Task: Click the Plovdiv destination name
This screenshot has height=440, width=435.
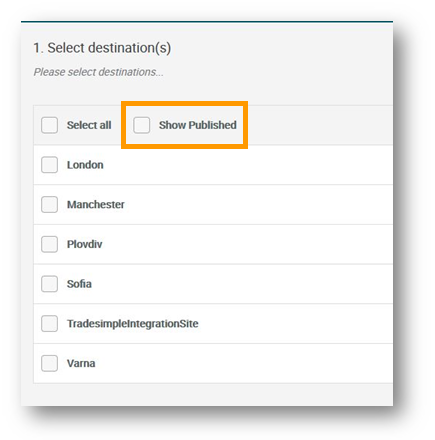Action: (85, 244)
